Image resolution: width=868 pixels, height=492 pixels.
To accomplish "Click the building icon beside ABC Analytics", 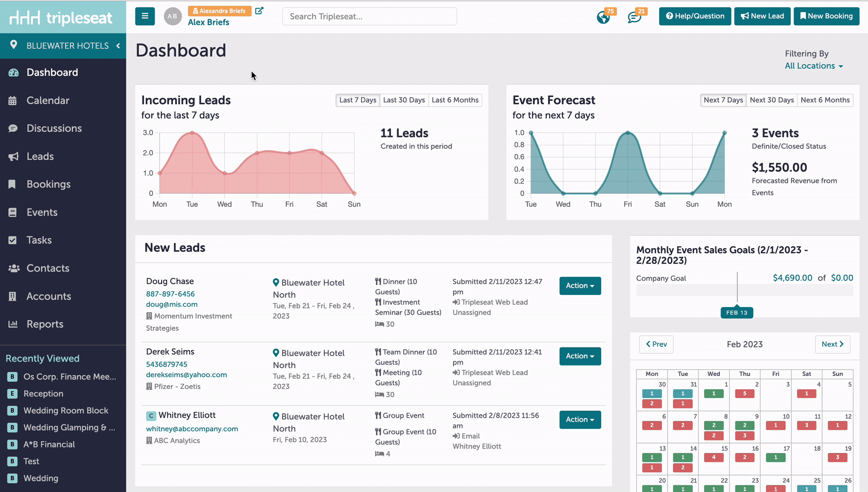I will (x=149, y=440).
